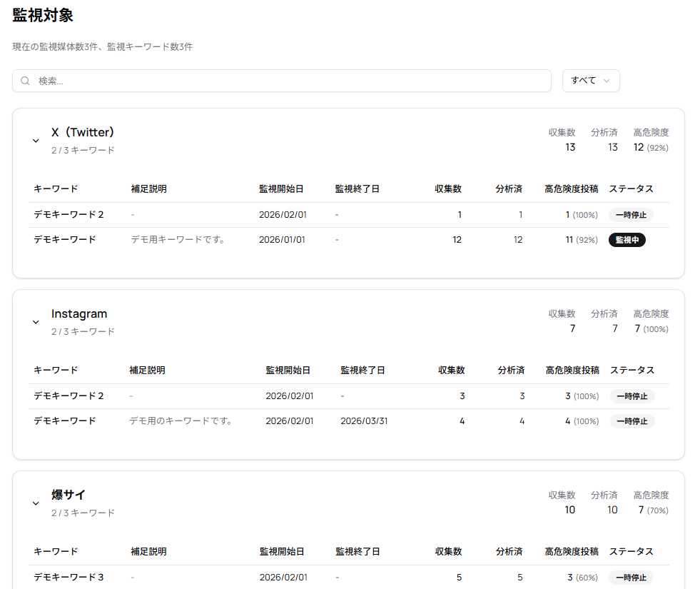The image size is (700, 589).
Task: Click 高危険度投稿 column header in 爆サイ table
Action: 571,552
